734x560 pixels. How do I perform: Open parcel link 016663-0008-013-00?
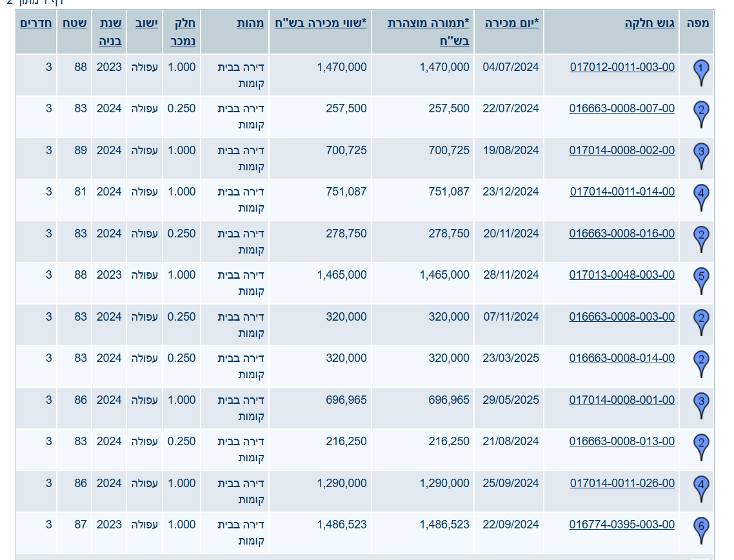(x=622, y=441)
